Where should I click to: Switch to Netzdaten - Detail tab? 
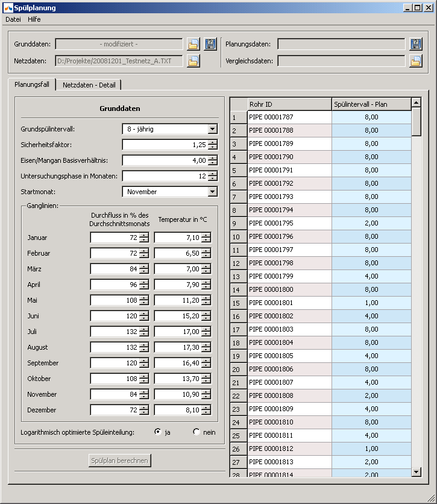(x=89, y=85)
